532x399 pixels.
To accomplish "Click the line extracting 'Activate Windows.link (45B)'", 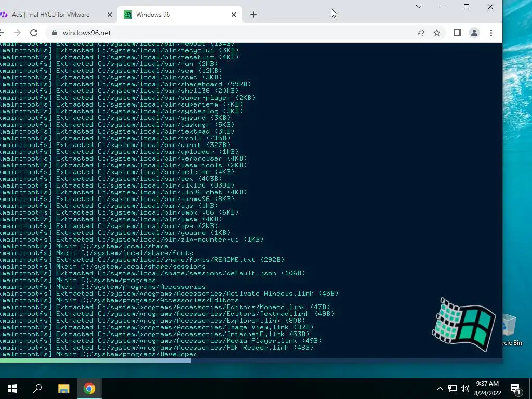I will 169,294.
